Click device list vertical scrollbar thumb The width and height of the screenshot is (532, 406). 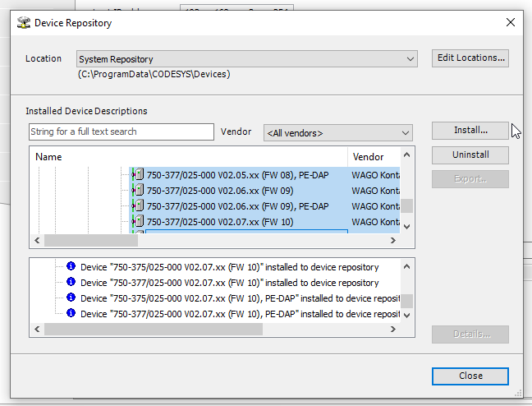point(407,205)
